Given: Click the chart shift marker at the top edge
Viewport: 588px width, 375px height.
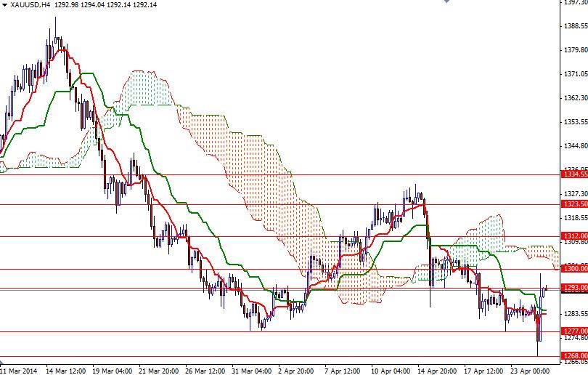Looking at the screenshot, I should point(446,1).
